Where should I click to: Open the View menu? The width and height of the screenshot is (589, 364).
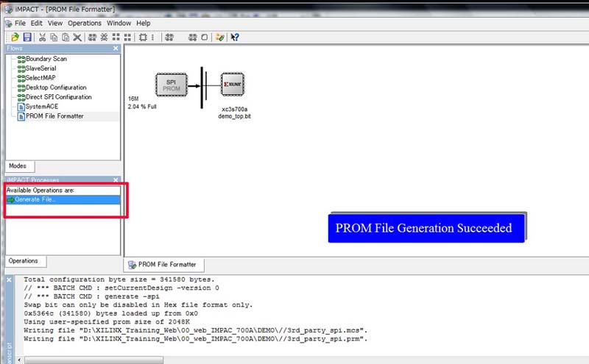point(54,24)
